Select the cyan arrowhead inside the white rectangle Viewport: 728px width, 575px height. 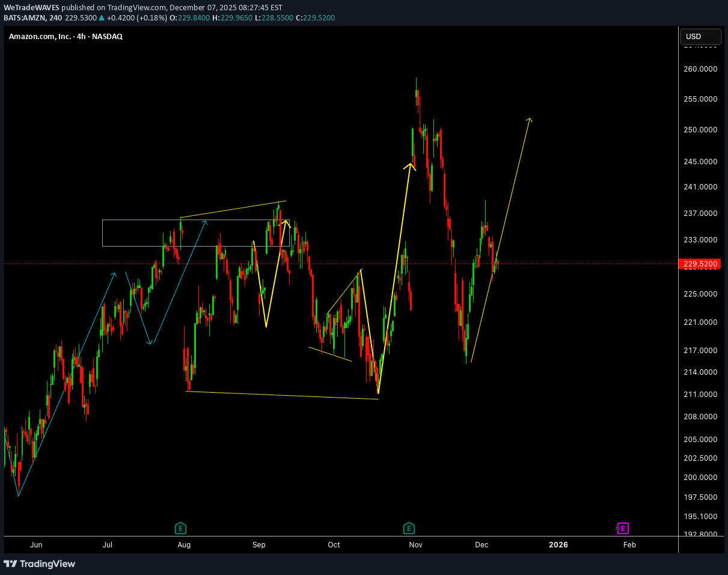click(206, 223)
